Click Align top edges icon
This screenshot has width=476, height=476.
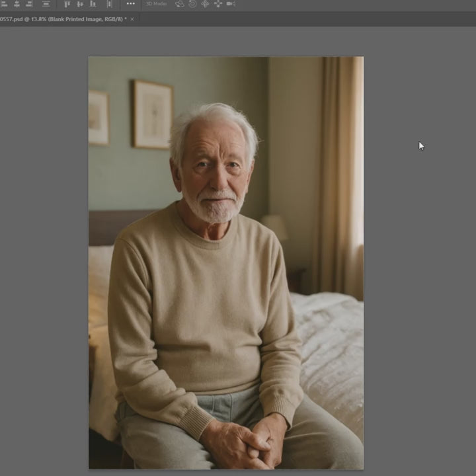67,4
